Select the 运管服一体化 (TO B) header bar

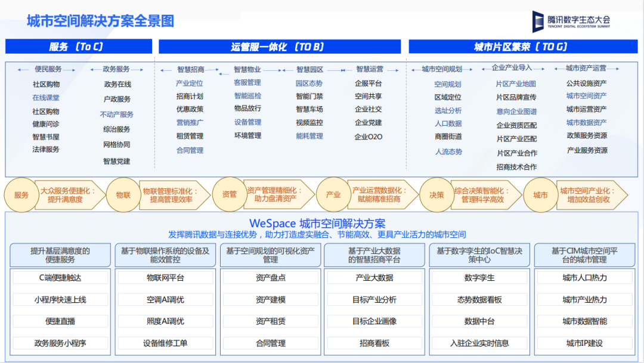coord(279,46)
